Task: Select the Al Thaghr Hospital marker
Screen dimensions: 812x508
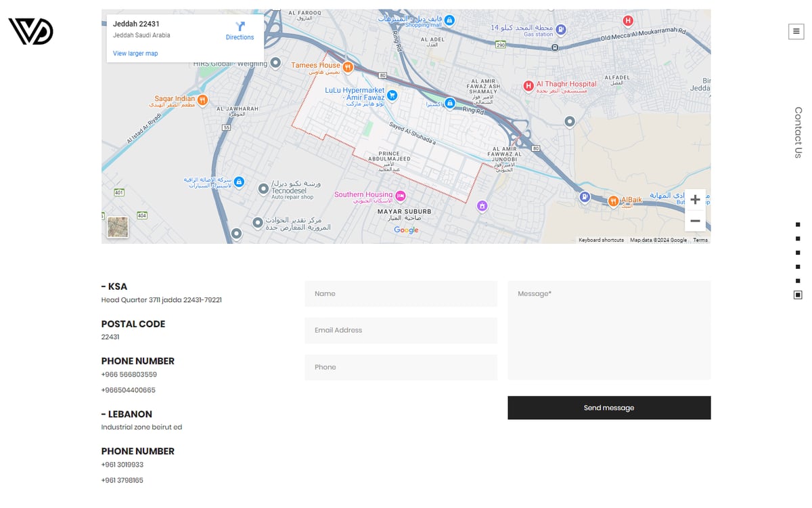Action: tap(529, 86)
